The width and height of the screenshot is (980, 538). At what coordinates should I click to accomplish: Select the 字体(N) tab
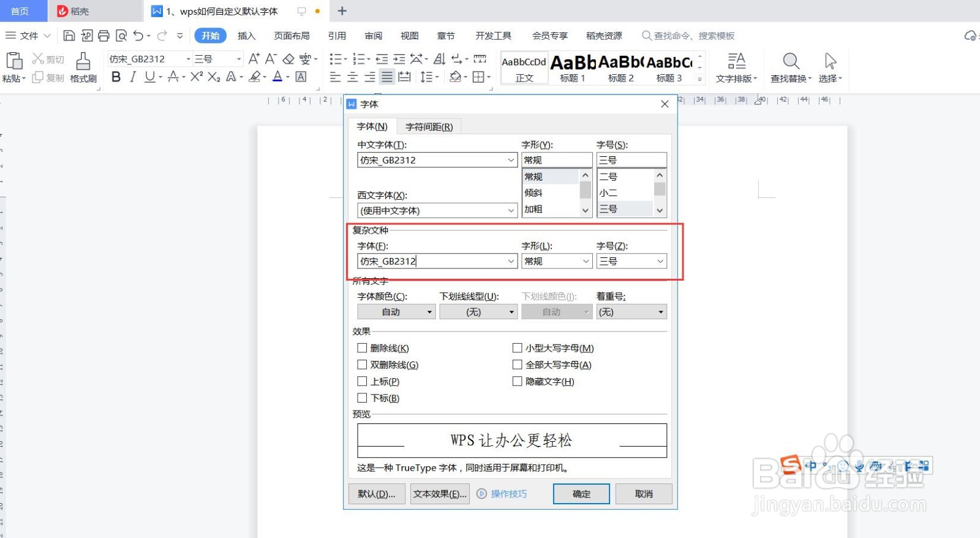(372, 126)
